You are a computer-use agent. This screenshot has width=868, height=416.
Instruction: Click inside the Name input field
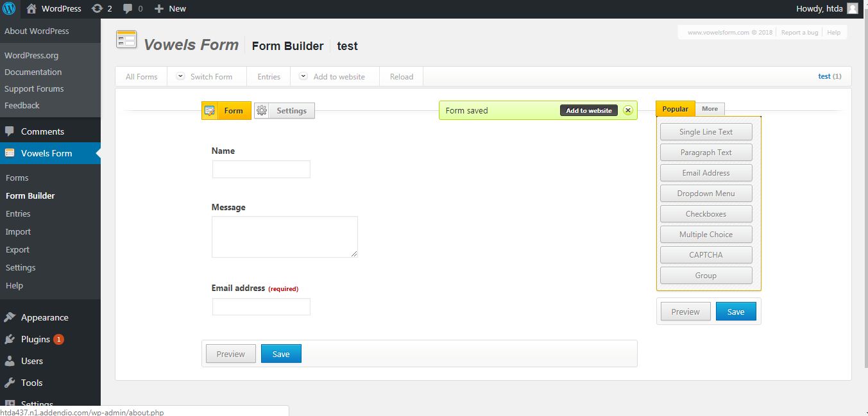click(x=261, y=169)
